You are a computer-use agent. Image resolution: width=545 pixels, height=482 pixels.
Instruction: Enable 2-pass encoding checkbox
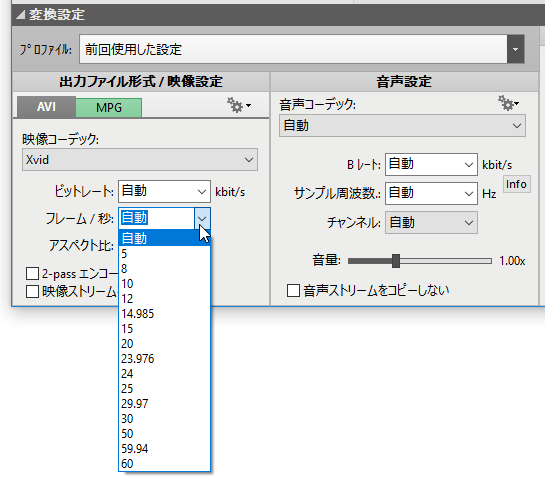tap(32, 273)
